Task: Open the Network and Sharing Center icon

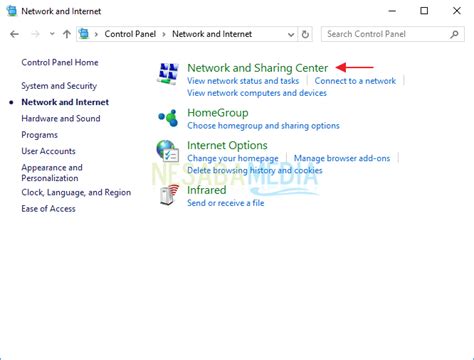Action: tap(168, 73)
